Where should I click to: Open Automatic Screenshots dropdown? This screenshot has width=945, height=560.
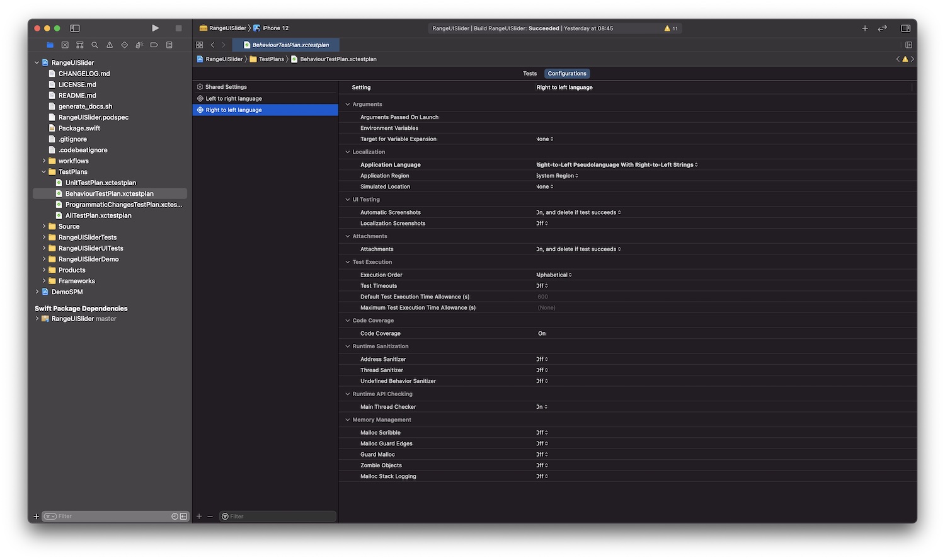point(578,213)
